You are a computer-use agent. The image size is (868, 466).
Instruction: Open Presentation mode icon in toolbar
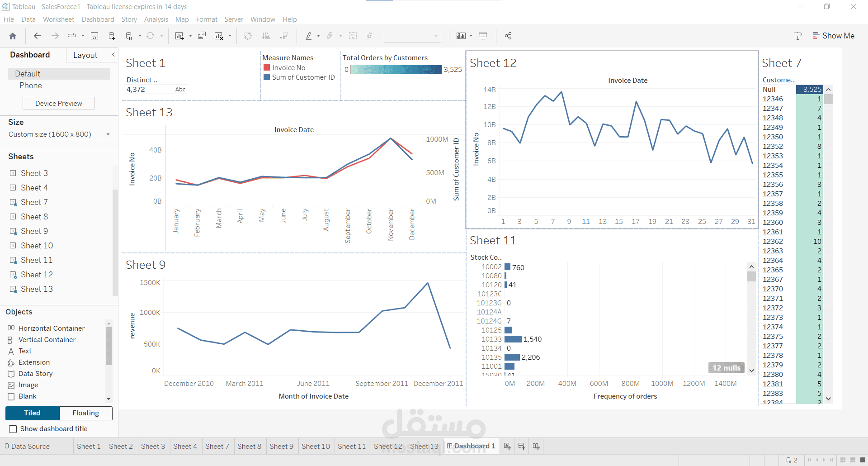tap(483, 36)
